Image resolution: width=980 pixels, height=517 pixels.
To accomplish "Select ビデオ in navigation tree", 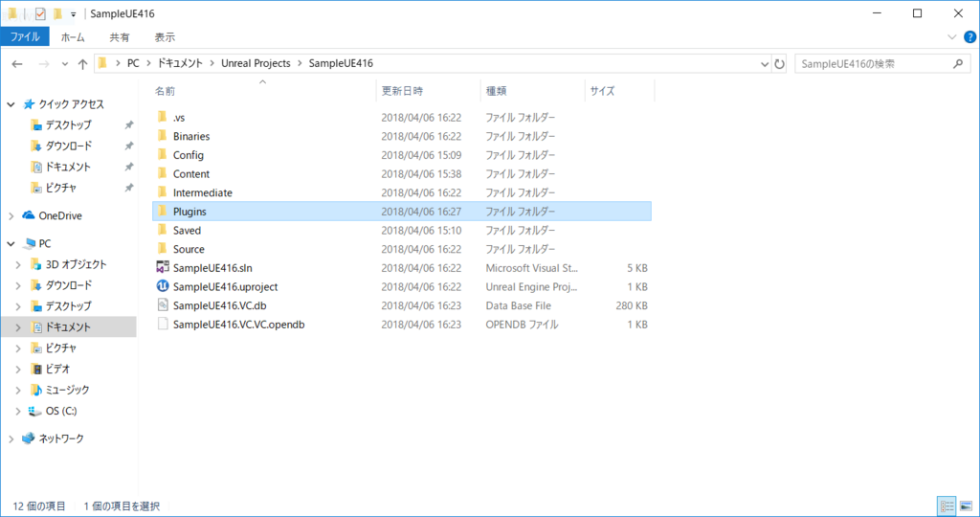I will coord(57,369).
